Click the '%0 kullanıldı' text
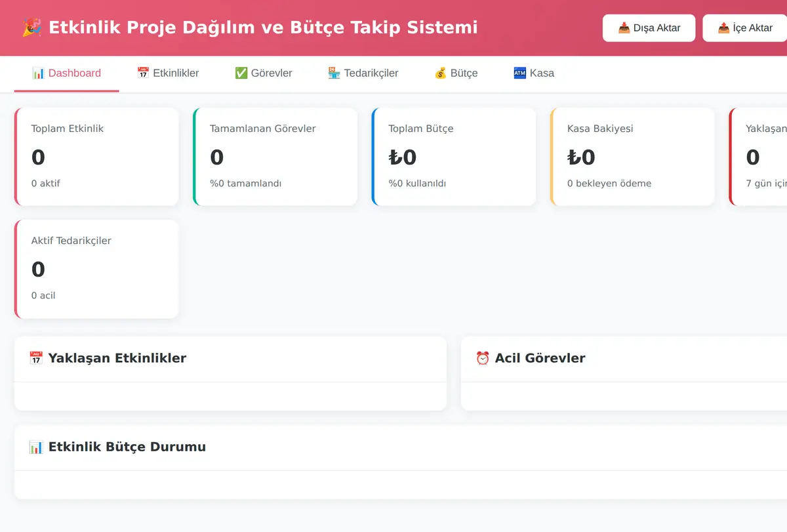The height and width of the screenshot is (532, 787). [417, 184]
